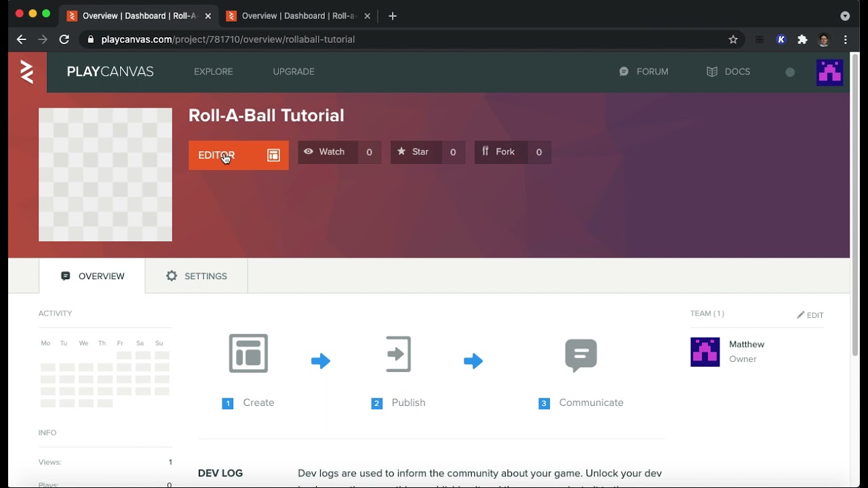Switch to the SETTINGS tab

point(197,276)
